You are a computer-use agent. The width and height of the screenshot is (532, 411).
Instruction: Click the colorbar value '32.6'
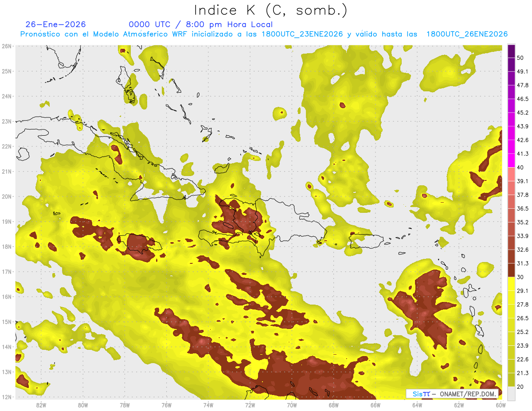pos(522,250)
